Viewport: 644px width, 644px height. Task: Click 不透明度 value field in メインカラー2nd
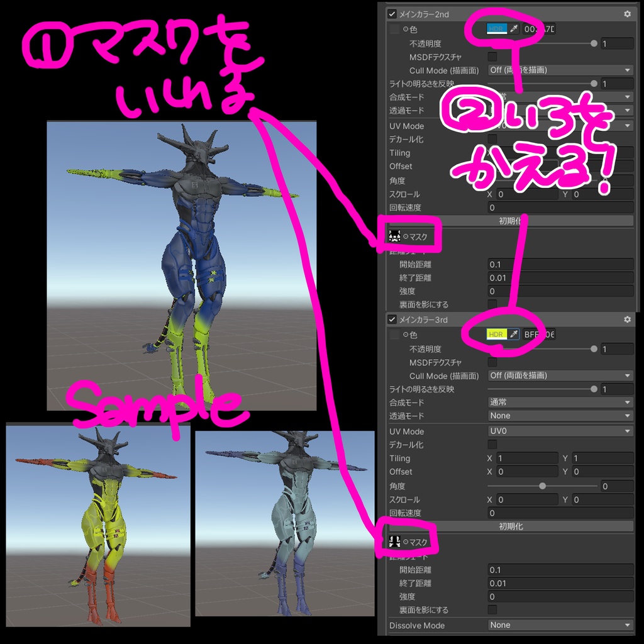pyautogui.click(x=617, y=43)
